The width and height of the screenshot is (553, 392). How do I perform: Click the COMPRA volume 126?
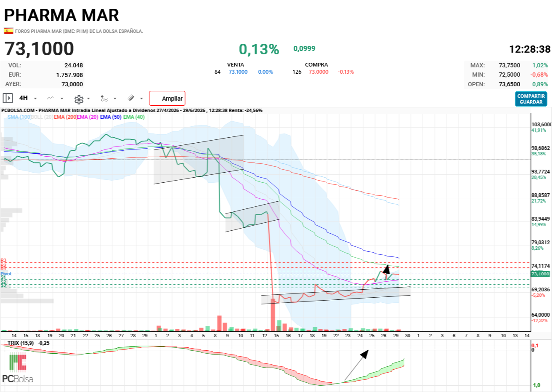point(297,72)
